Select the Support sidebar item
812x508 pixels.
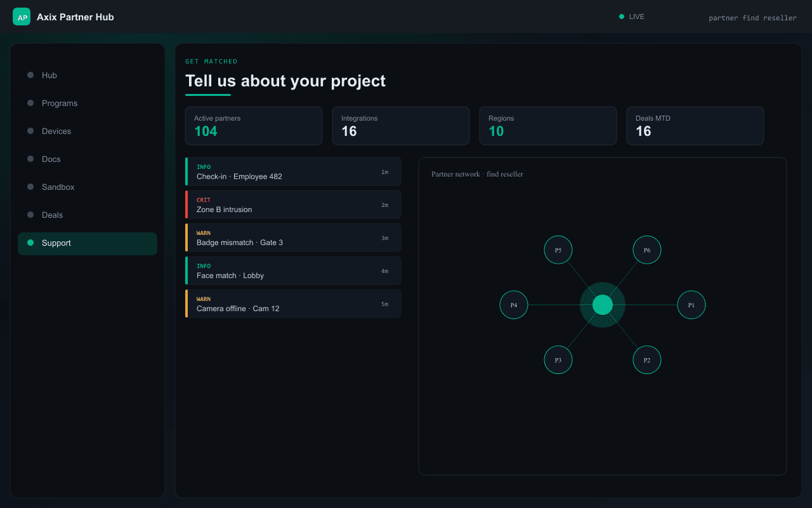(x=88, y=243)
